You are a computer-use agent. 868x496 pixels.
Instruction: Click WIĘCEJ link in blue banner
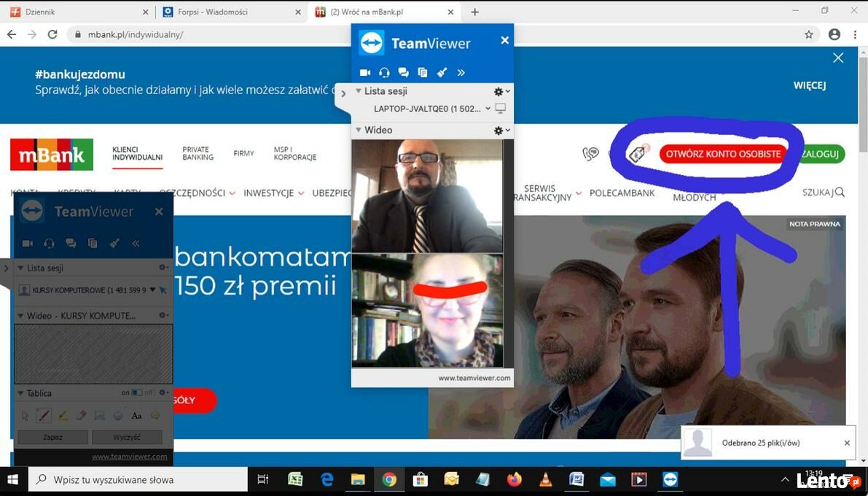point(809,85)
